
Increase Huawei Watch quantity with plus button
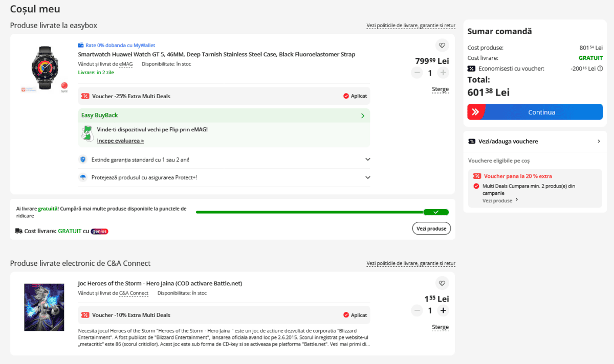443,73
